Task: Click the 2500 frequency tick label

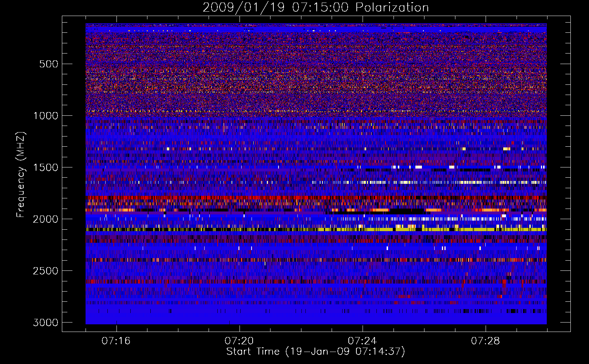Action: point(46,271)
